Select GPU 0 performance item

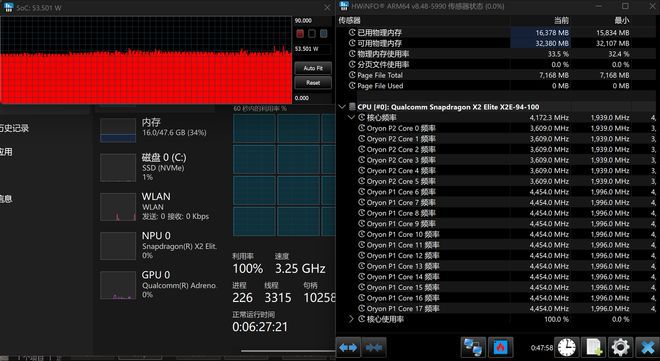(158, 284)
